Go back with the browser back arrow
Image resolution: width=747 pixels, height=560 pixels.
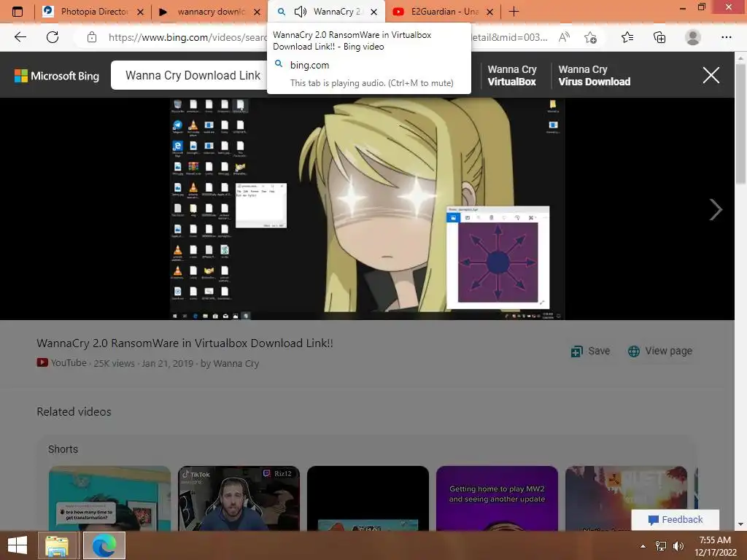click(20, 37)
